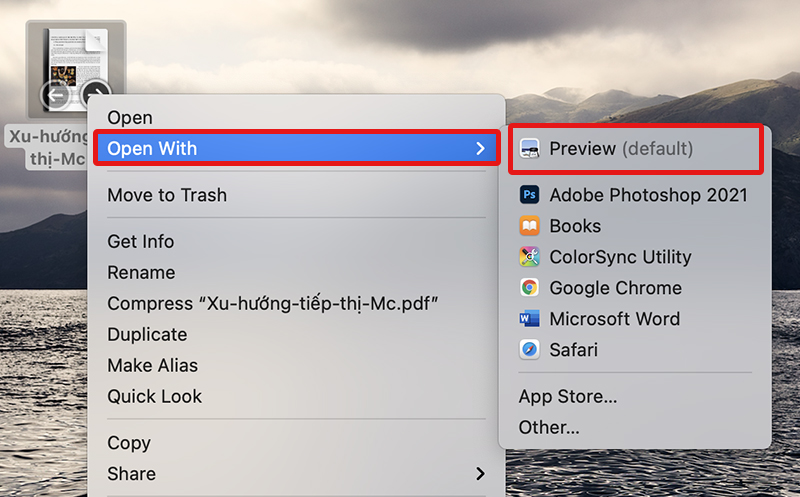The height and width of the screenshot is (497, 800).
Task: Click the Microsoft Word icon
Action: (529, 319)
